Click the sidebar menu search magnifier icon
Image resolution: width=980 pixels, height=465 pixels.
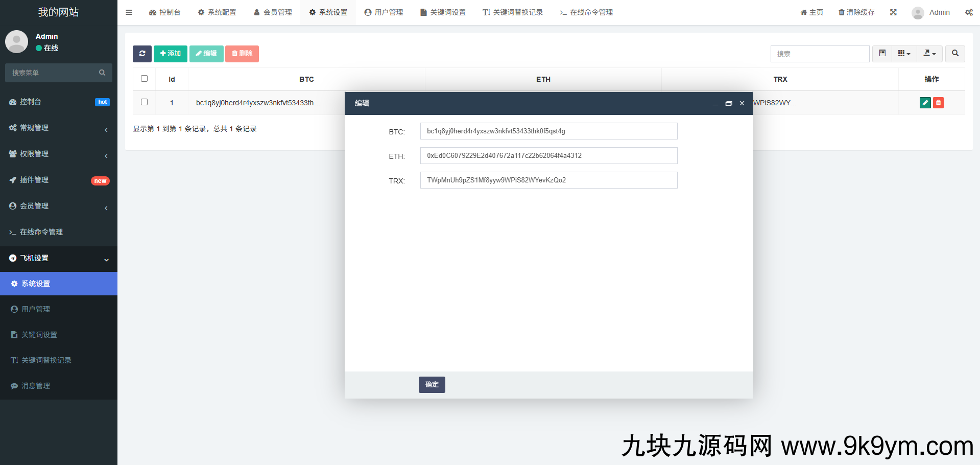[x=102, y=73]
